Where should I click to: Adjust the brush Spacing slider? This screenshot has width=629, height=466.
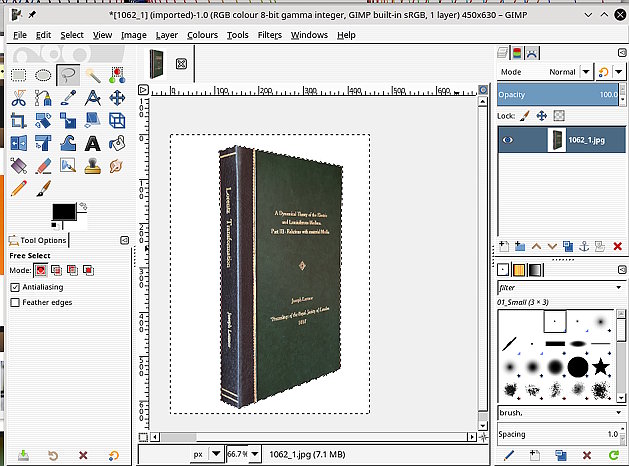tap(558, 434)
